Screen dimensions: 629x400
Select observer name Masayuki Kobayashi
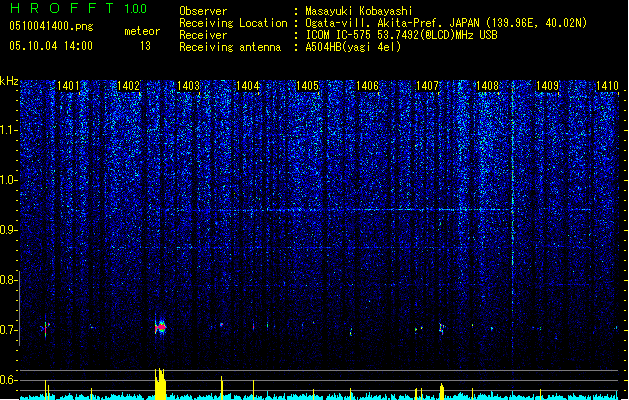(359, 11)
